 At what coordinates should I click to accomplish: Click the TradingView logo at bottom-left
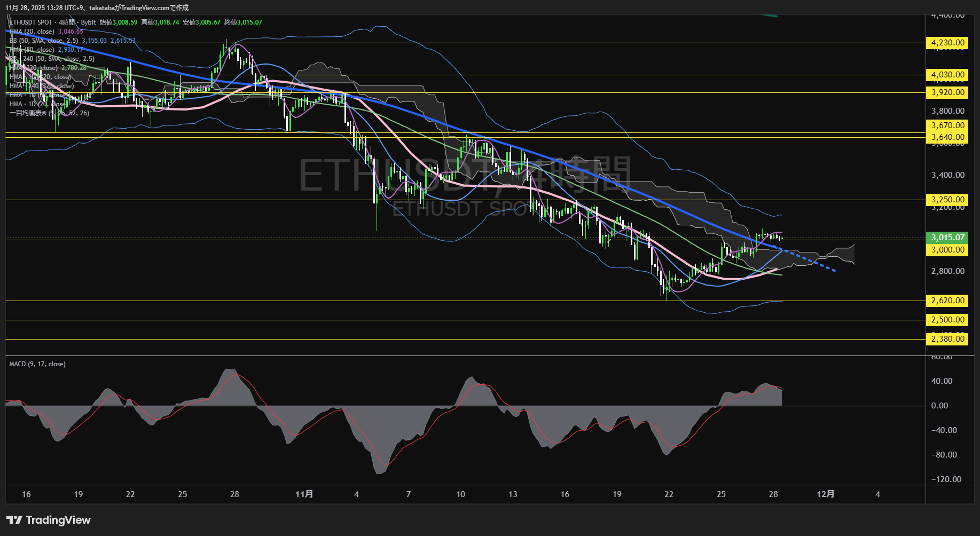coord(47,520)
